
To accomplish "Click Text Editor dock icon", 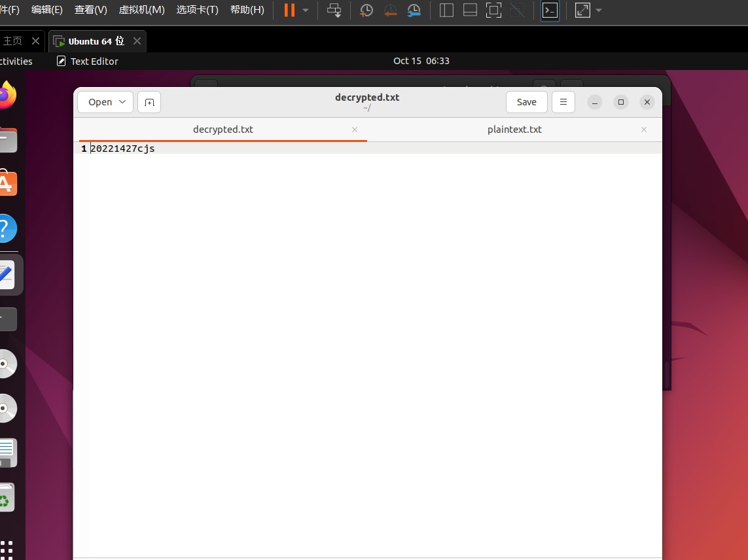I will pyautogui.click(x=8, y=274).
